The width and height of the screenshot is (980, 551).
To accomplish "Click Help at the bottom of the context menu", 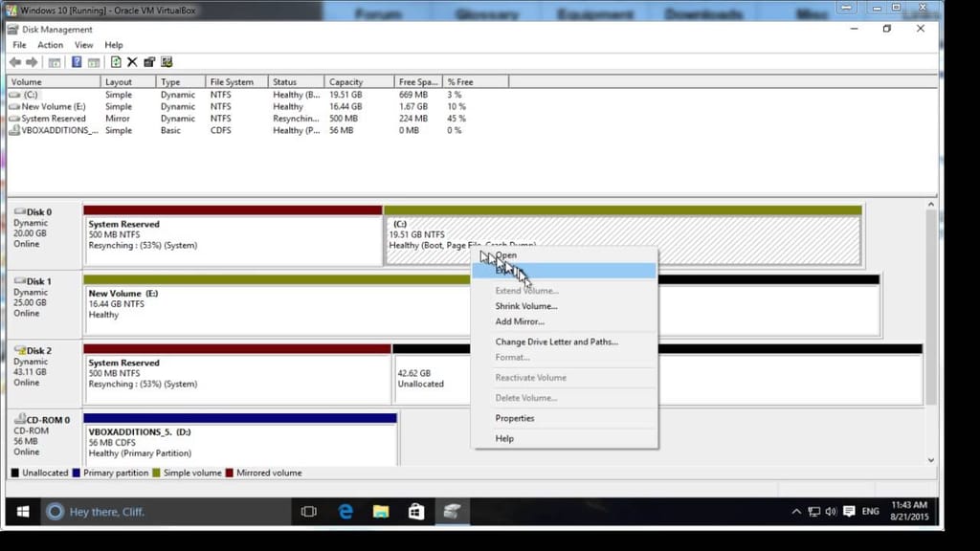I will [565, 438].
